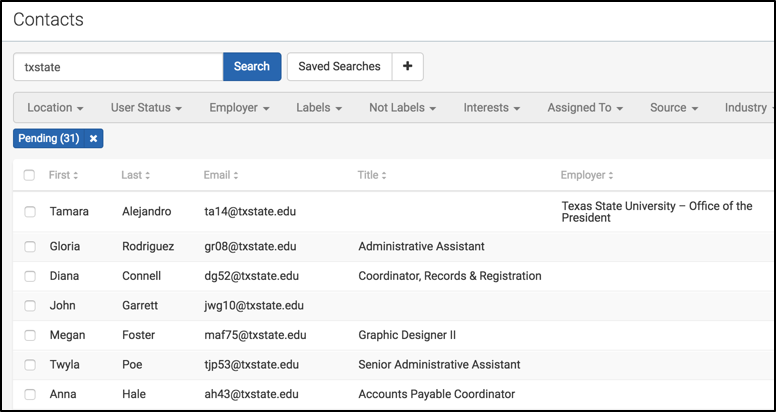The width and height of the screenshot is (776, 412).
Task: Open Saved Searches
Action: click(340, 66)
